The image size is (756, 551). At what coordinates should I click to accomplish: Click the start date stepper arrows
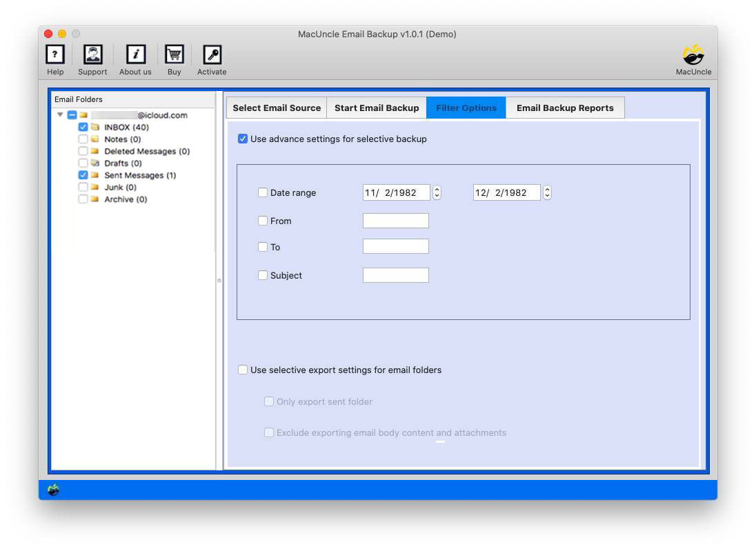tap(437, 192)
